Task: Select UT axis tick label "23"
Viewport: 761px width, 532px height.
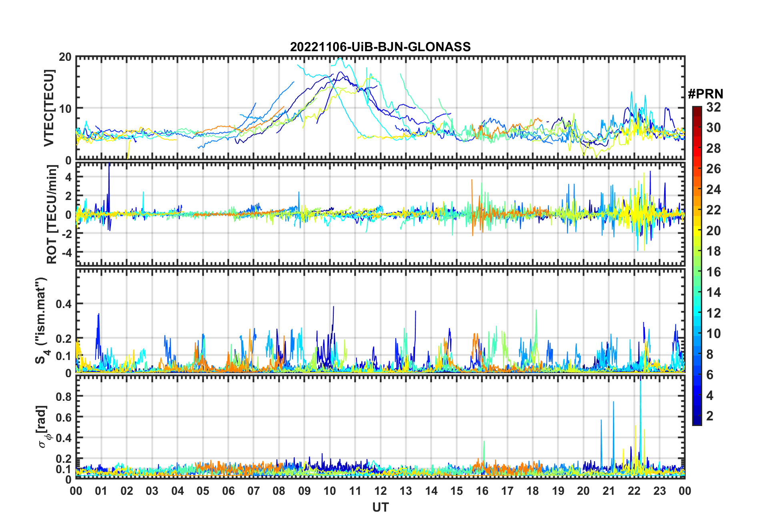Action: pyautogui.click(x=660, y=491)
